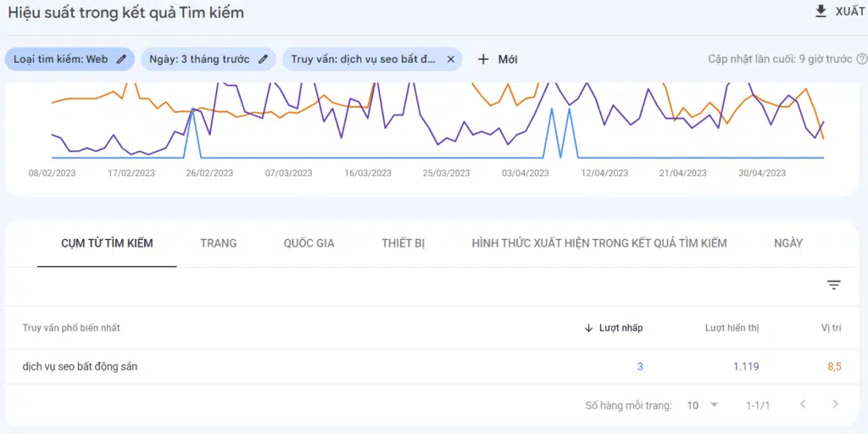The height and width of the screenshot is (434, 868).
Task: Open the Truy vấn: dịch vụ seo chip
Action: coord(372,59)
